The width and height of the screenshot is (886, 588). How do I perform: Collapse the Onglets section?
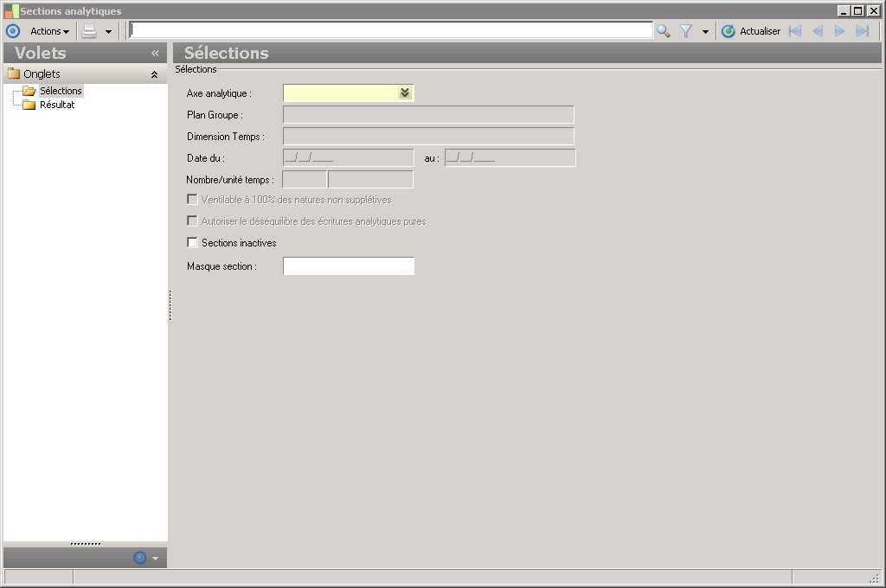154,74
